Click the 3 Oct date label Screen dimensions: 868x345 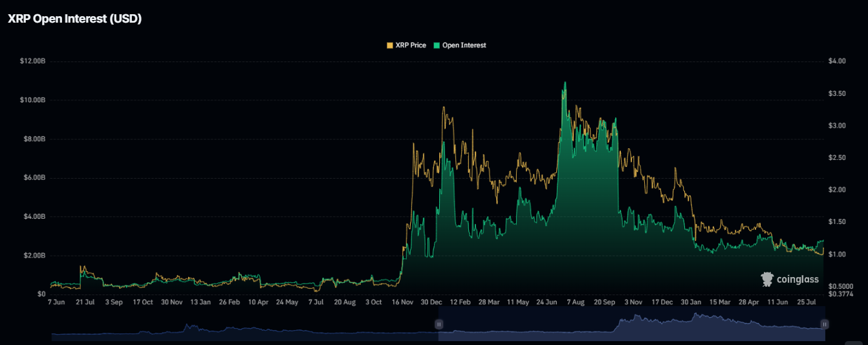[374, 302]
